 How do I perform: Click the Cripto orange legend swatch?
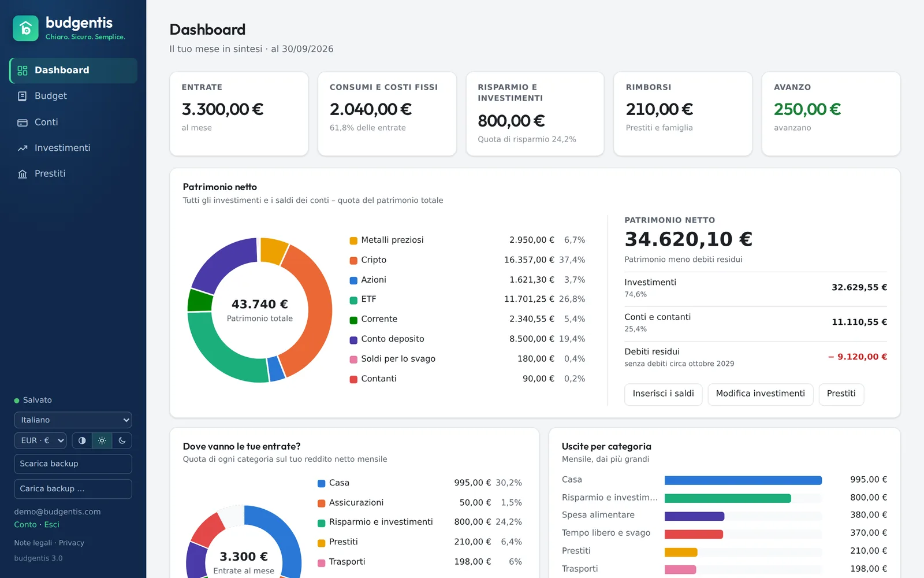pos(353,261)
